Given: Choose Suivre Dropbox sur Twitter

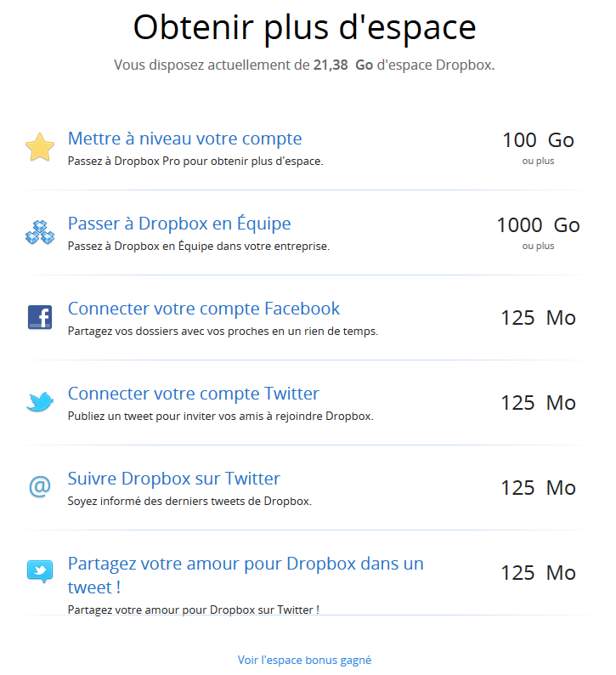Looking at the screenshot, I should pos(174,479).
